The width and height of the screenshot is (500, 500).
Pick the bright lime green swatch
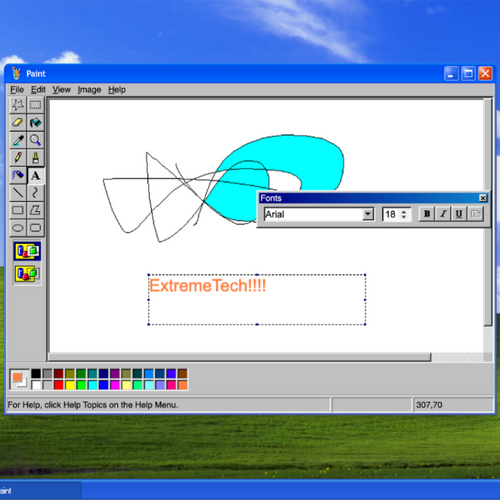tap(81, 385)
